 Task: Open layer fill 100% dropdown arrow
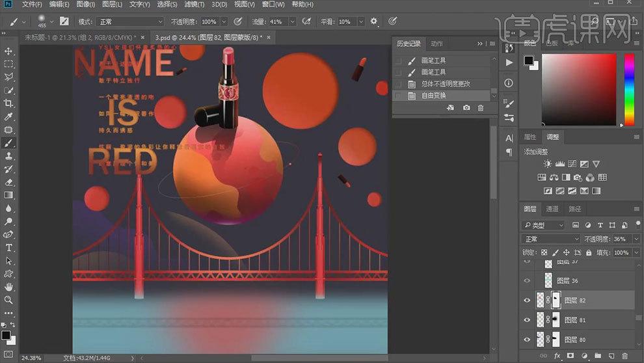click(x=636, y=252)
